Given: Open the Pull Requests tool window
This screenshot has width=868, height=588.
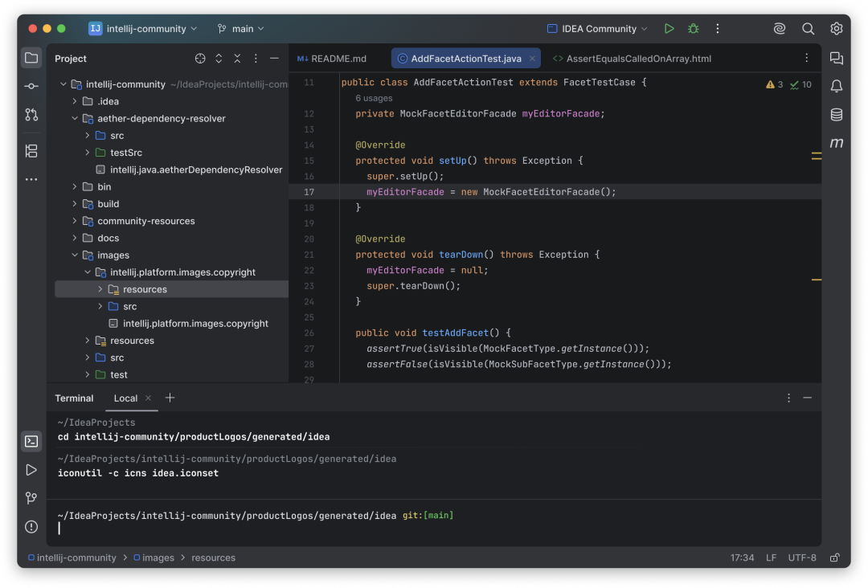Looking at the screenshot, I should 31,115.
